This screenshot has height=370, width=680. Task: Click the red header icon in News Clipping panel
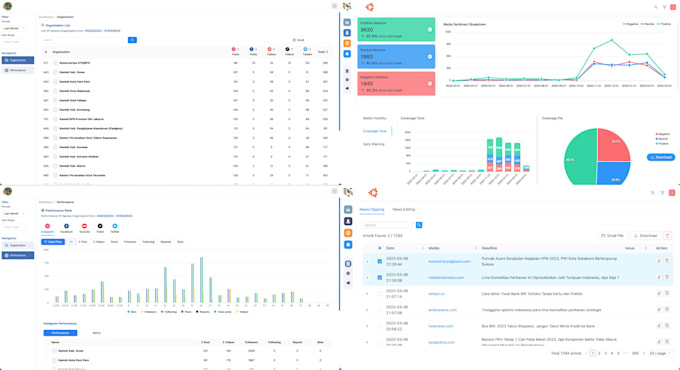pyautogui.click(x=672, y=193)
